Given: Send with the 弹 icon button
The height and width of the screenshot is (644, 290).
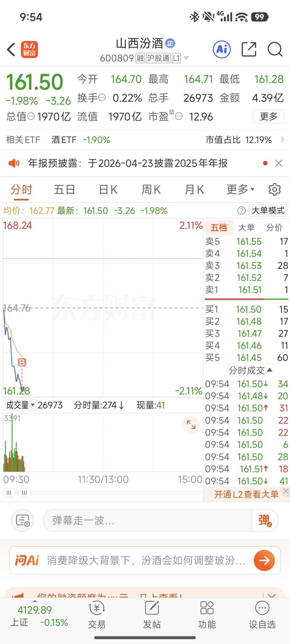Looking at the screenshot, I should click(265, 520).
